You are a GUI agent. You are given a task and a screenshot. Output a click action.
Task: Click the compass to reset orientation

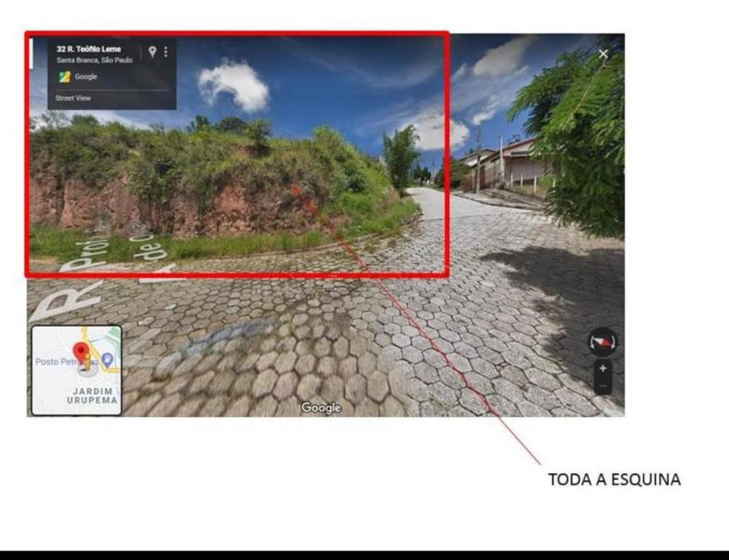click(x=603, y=341)
